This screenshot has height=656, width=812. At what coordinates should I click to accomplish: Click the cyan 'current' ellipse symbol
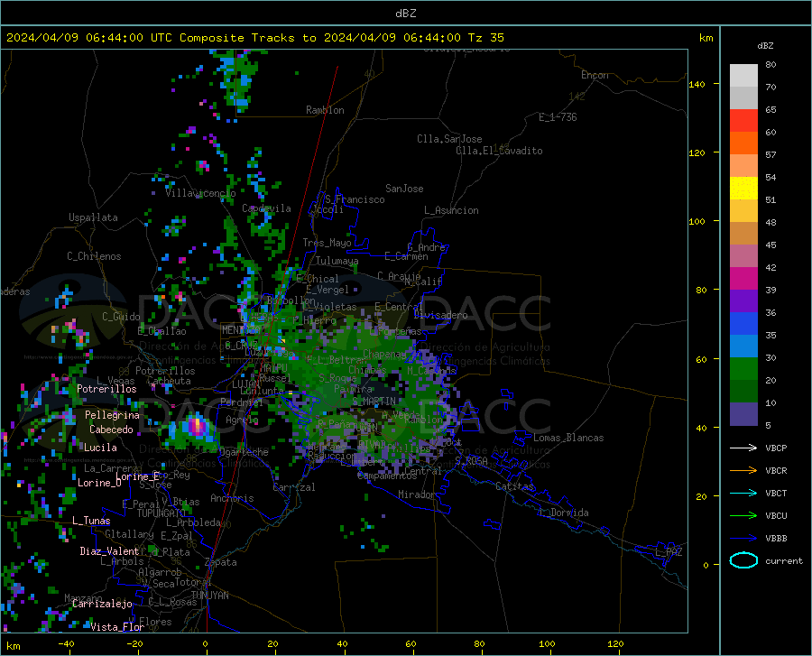tap(743, 560)
